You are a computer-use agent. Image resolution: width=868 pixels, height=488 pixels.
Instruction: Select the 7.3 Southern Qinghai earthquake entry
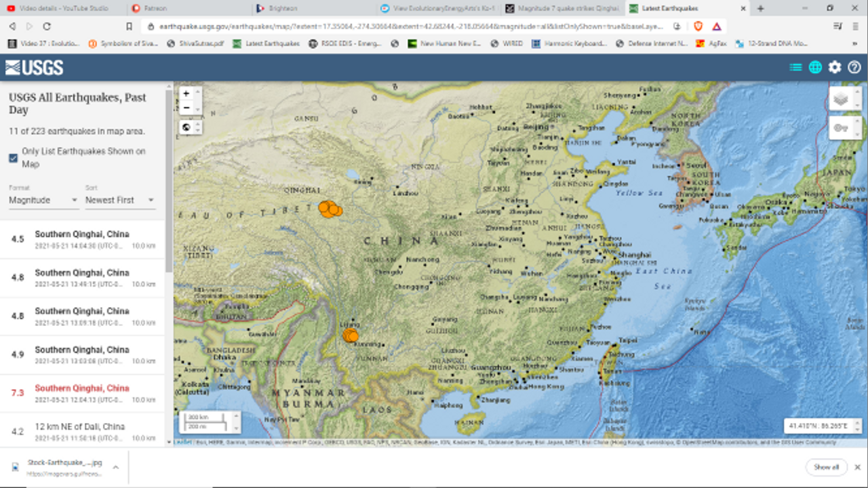coord(81,393)
